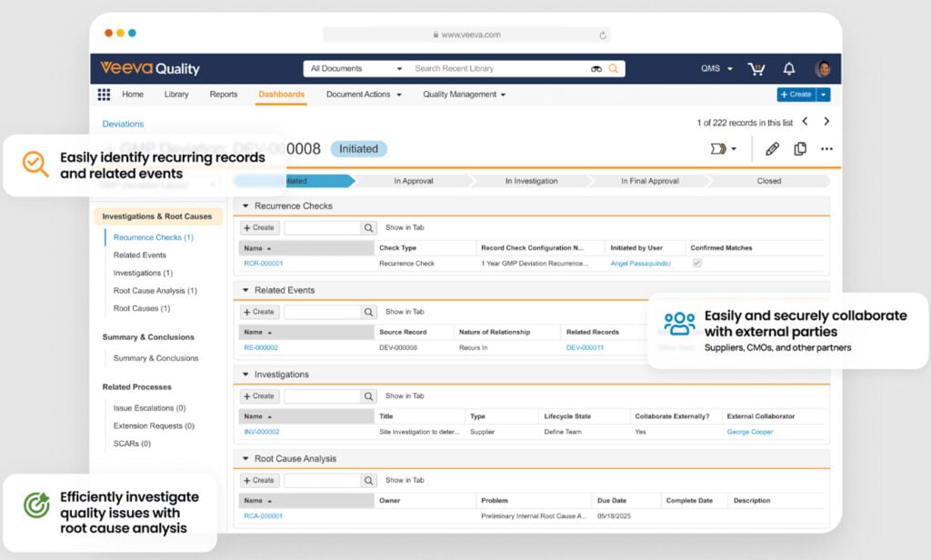Viewport: 931px width, 560px height.
Task: Go to the next record arrow
Action: point(826,122)
